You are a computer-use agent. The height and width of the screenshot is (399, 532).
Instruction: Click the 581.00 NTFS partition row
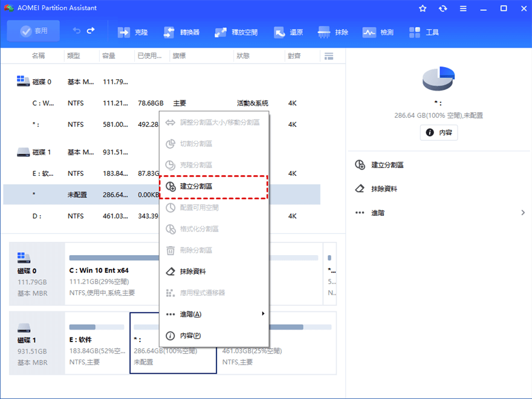click(161, 125)
